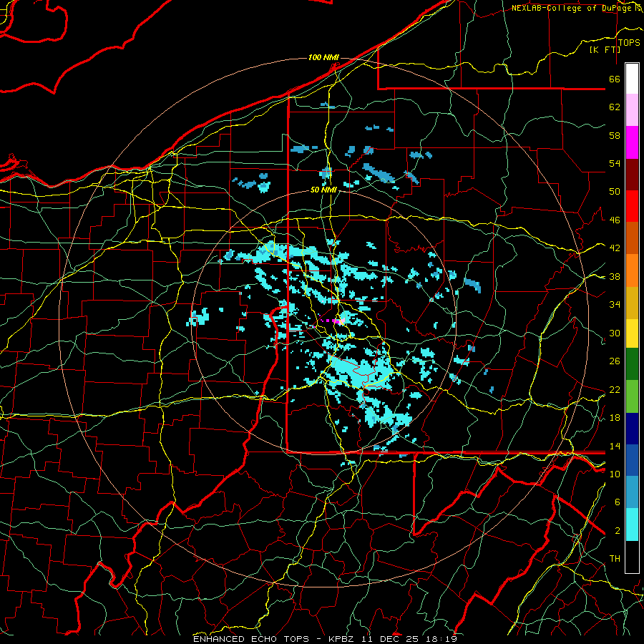The image size is (644, 644).
Task: Click the navy blue legend swatch
Action: tap(632, 429)
